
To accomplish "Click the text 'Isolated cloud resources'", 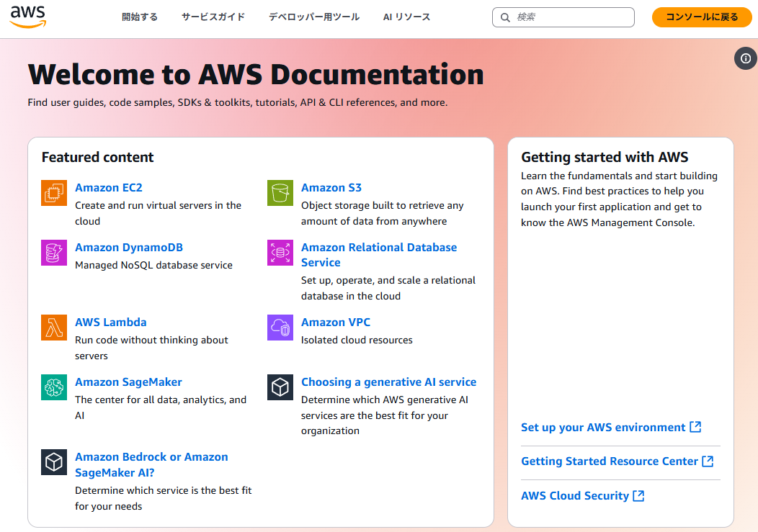I will 357,341.
